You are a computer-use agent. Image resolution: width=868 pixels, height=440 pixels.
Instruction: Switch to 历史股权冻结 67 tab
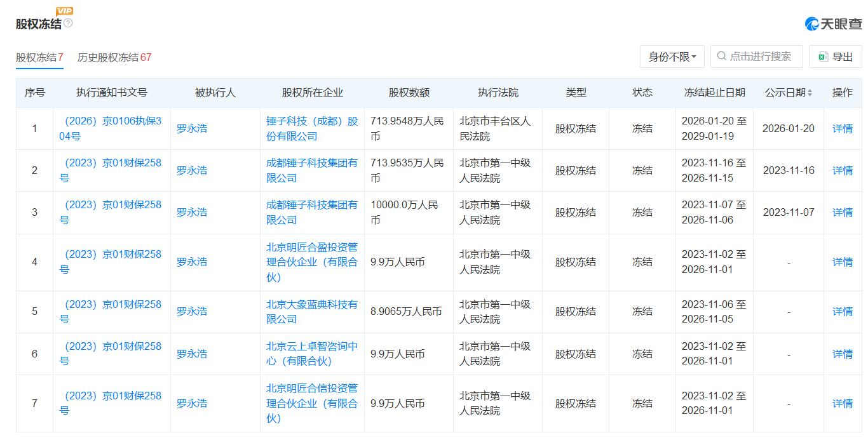pos(114,57)
